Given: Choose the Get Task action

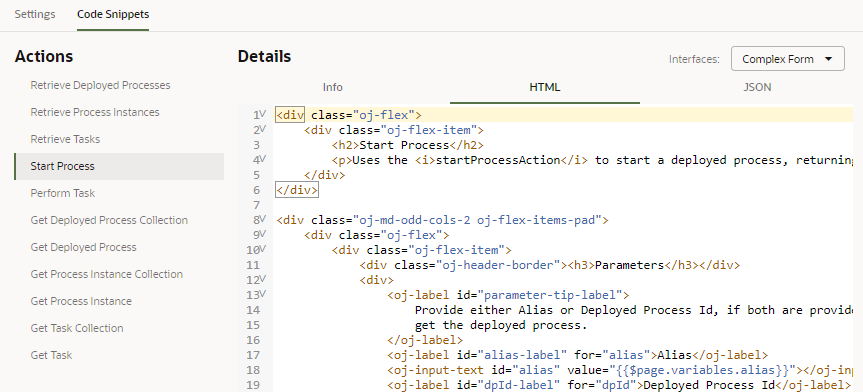Looking at the screenshot, I should point(51,355).
